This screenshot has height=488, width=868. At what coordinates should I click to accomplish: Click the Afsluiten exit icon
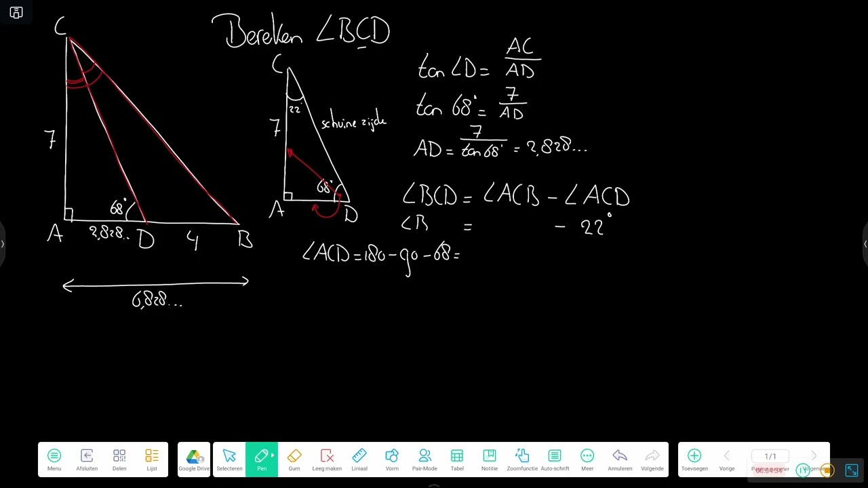click(x=87, y=460)
